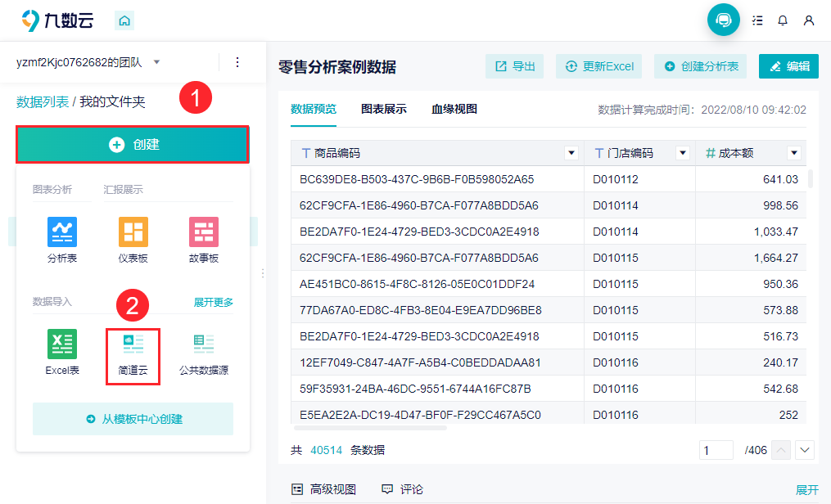Click the sidebar collapse handle
Image resolution: width=831 pixels, height=504 pixels.
click(263, 273)
